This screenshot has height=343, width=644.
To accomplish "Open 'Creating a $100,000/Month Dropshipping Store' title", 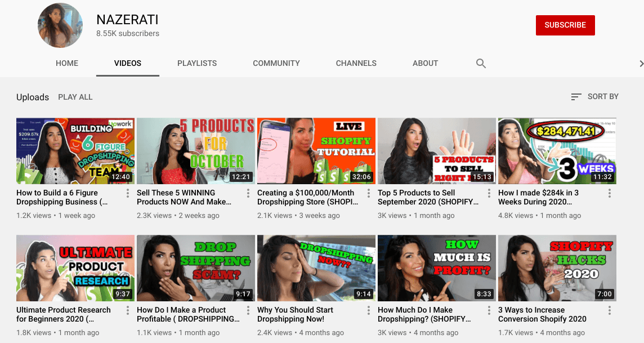I will click(x=307, y=197).
